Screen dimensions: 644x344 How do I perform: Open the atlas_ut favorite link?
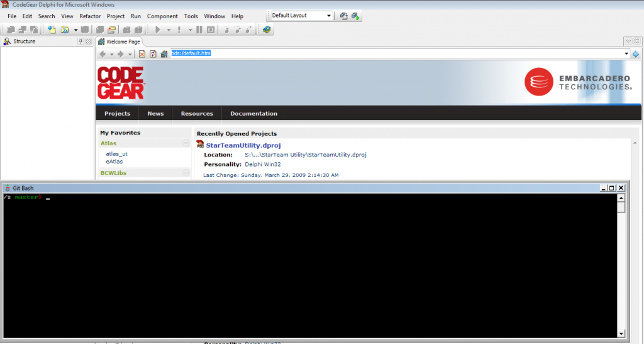coord(116,153)
